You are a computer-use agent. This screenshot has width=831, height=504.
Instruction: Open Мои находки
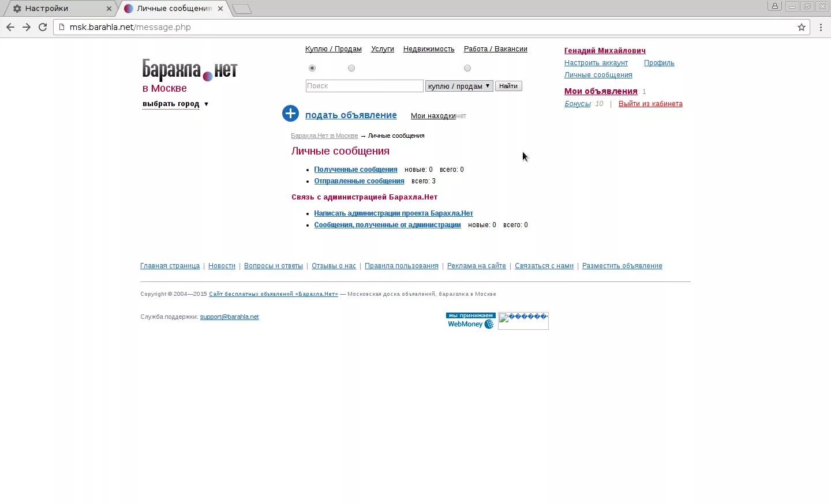(x=433, y=116)
